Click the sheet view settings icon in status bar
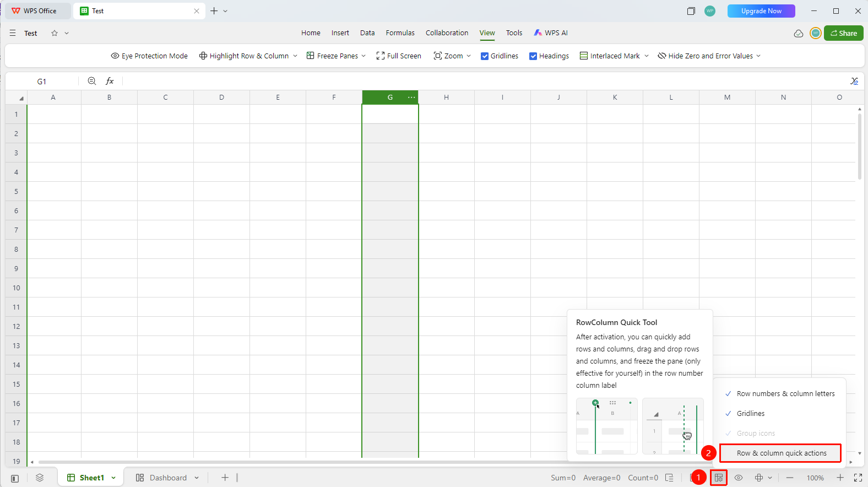This screenshot has height=487, width=868. click(x=719, y=478)
